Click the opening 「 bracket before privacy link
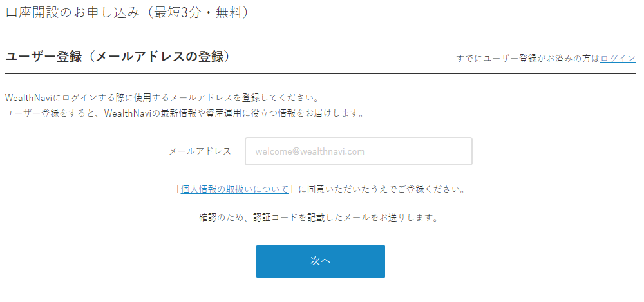Image resolution: width=644 pixels, height=302 pixels. 178,190
